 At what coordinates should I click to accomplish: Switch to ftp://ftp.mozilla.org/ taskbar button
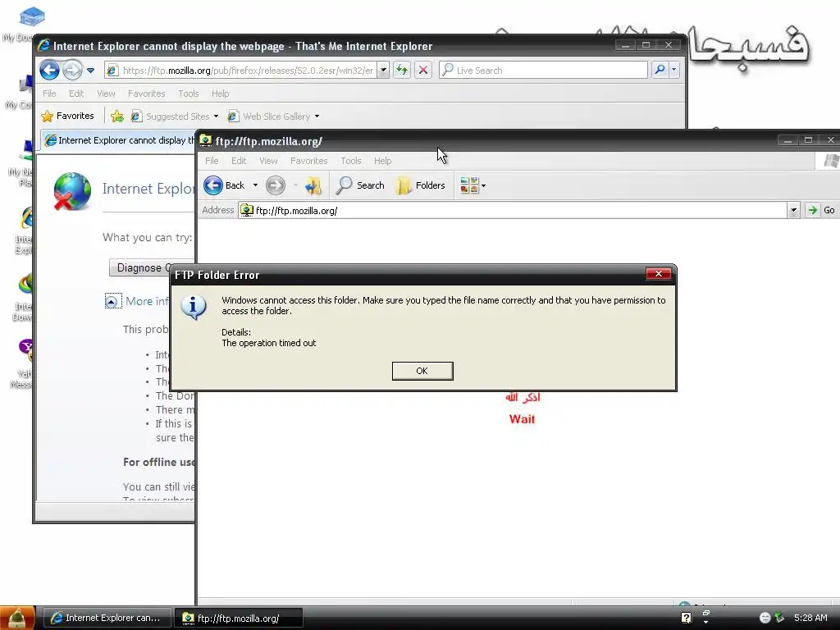click(x=239, y=618)
